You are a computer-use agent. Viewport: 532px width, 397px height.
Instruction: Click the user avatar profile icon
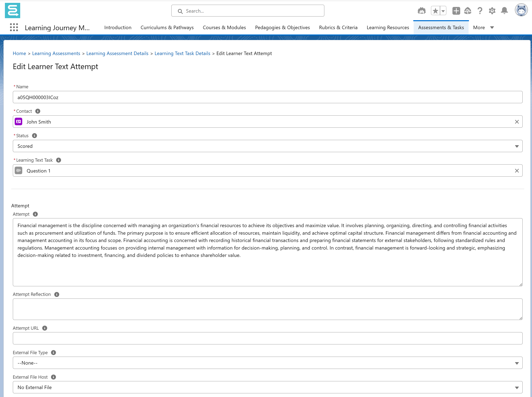click(521, 10)
